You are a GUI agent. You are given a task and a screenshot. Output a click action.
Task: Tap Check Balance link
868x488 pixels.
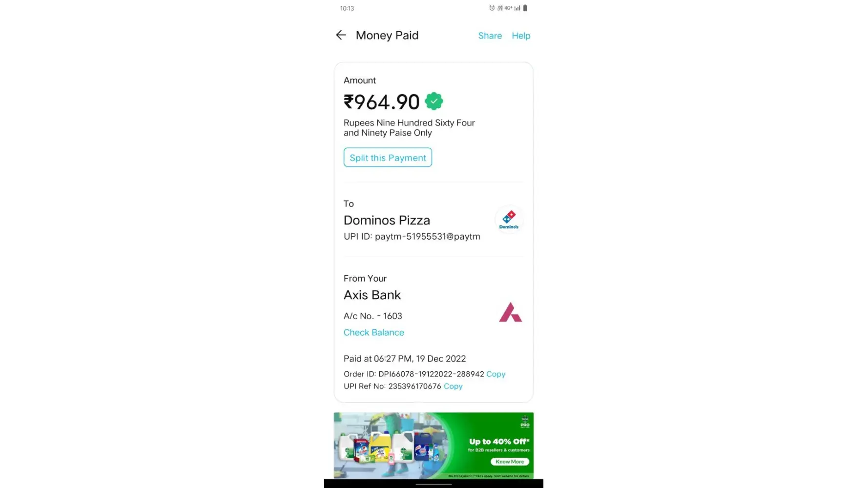coord(373,332)
